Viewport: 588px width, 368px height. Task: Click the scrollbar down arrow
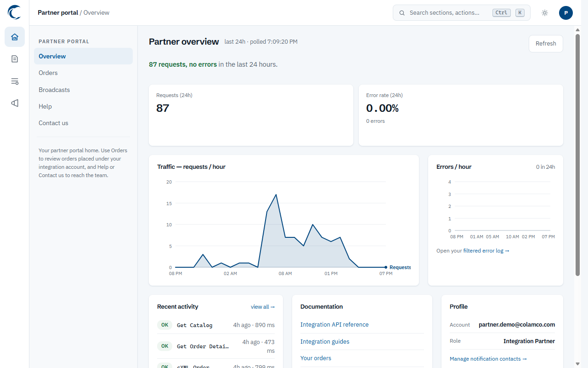pyautogui.click(x=578, y=363)
